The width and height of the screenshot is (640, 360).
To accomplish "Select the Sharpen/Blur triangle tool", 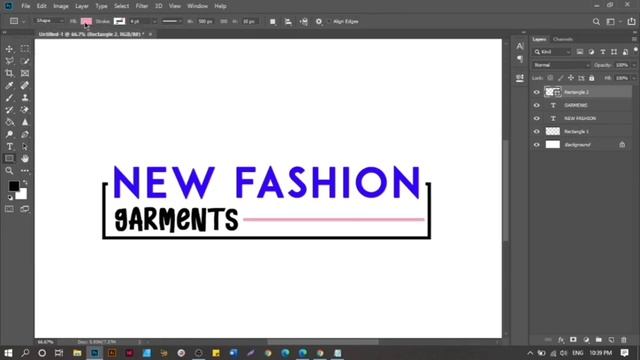I will [x=25, y=122].
